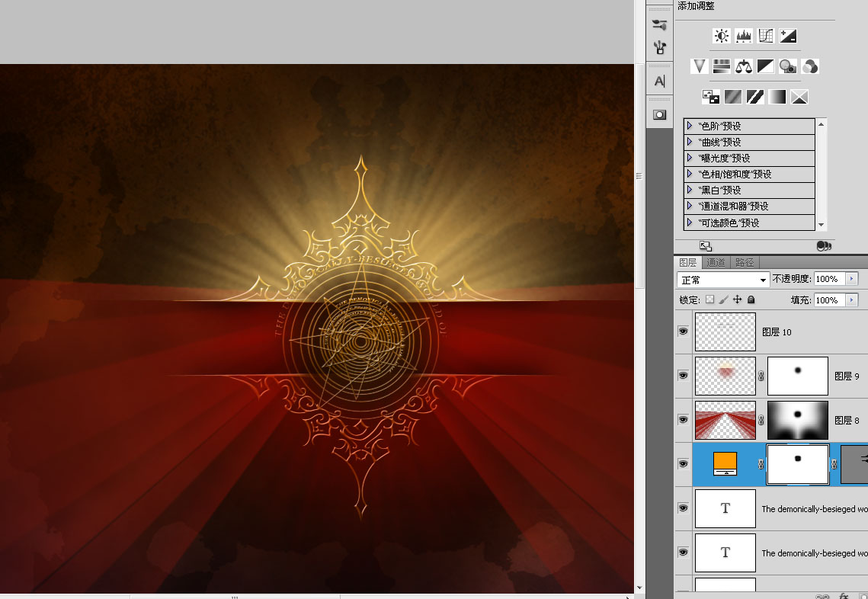Add a Color Balance adjustment

coord(744,67)
